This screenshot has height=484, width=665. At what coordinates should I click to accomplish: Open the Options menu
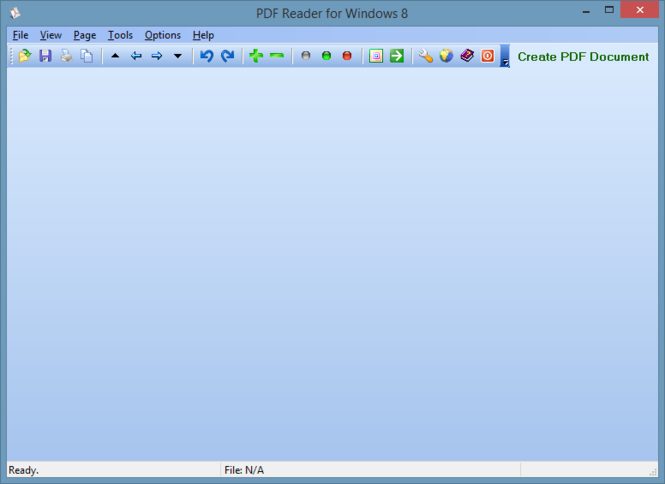click(x=162, y=35)
